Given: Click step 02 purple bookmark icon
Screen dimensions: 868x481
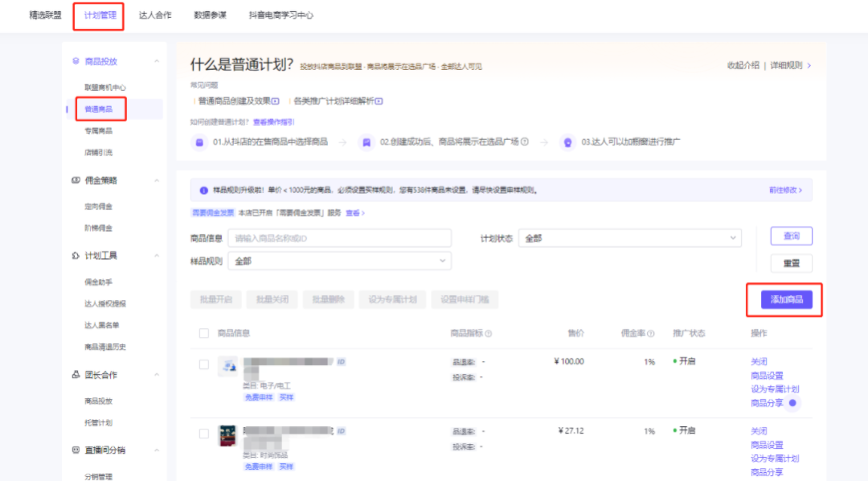Looking at the screenshot, I should [x=366, y=142].
